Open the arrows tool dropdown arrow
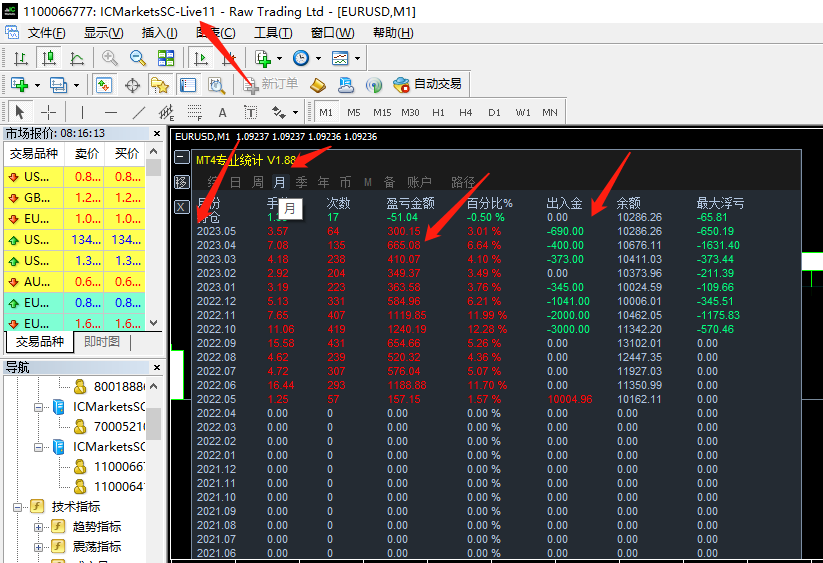The width and height of the screenshot is (823, 563). point(296,112)
